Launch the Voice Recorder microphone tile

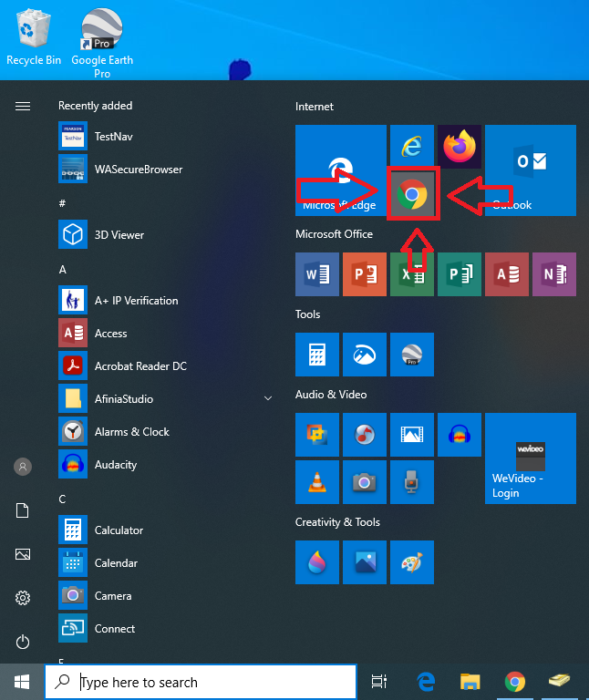click(x=412, y=482)
